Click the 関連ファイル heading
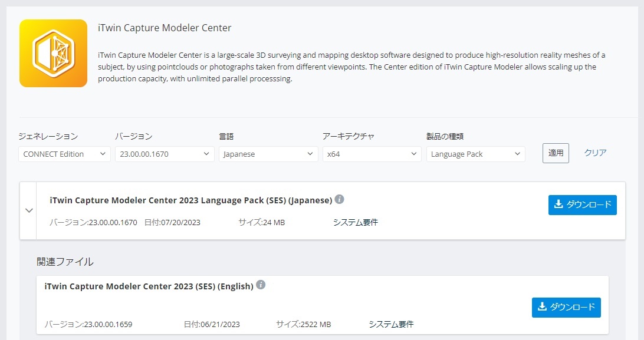 (x=65, y=262)
